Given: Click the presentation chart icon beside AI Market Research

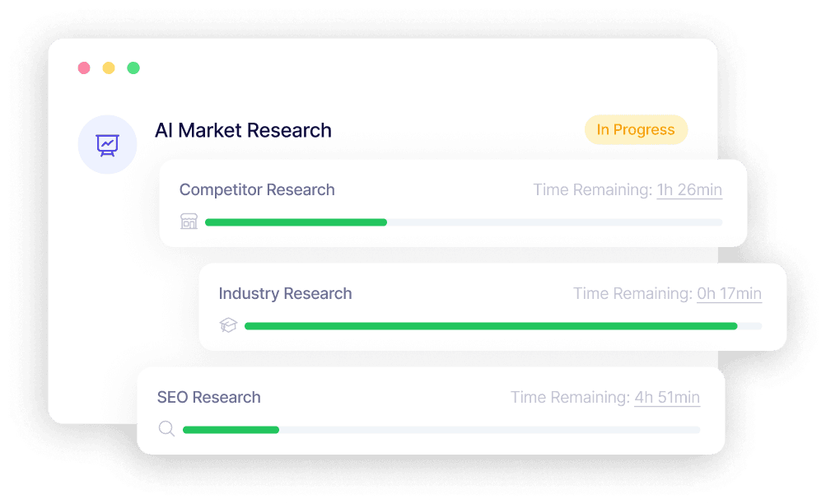Looking at the screenshot, I should (107, 145).
